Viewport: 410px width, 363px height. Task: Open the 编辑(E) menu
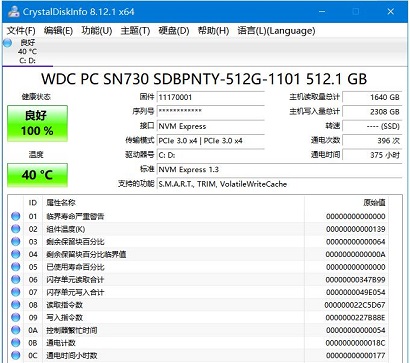pyautogui.click(x=58, y=31)
